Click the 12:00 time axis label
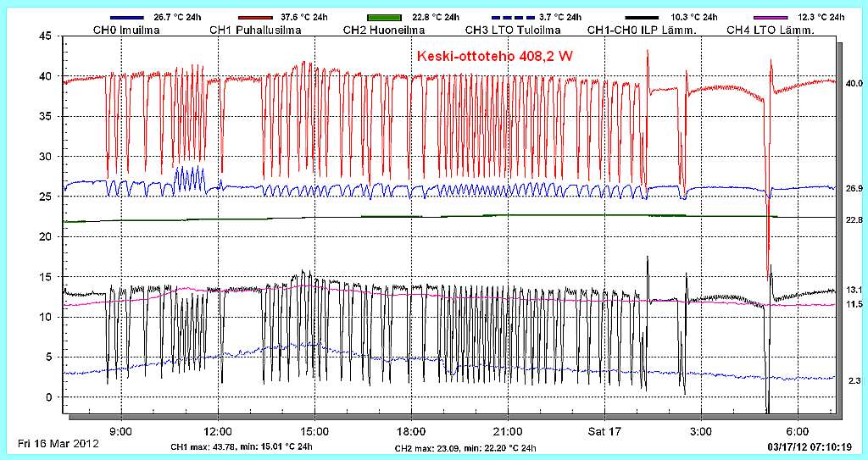The height and width of the screenshot is (460, 868). pos(219,430)
